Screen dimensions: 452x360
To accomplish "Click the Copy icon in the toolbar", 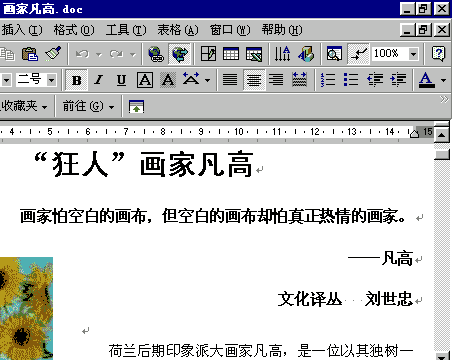I will pos(7,54).
